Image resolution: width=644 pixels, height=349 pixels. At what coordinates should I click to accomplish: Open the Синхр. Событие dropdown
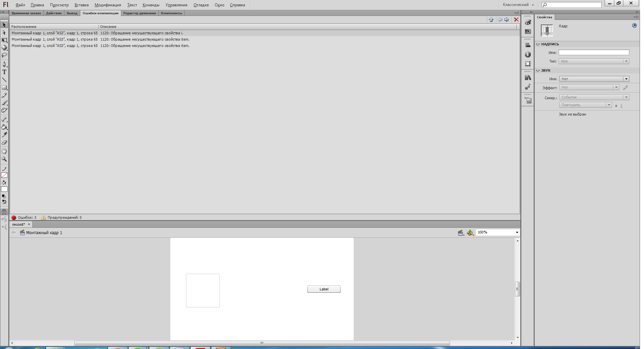pyautogui.click(x=594, y=97)
